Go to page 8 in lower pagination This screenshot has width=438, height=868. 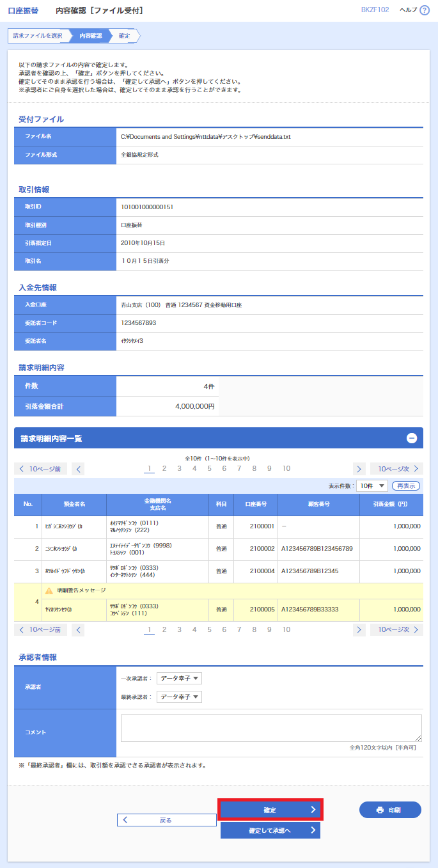pyautogui.click(x=254, y=629)
